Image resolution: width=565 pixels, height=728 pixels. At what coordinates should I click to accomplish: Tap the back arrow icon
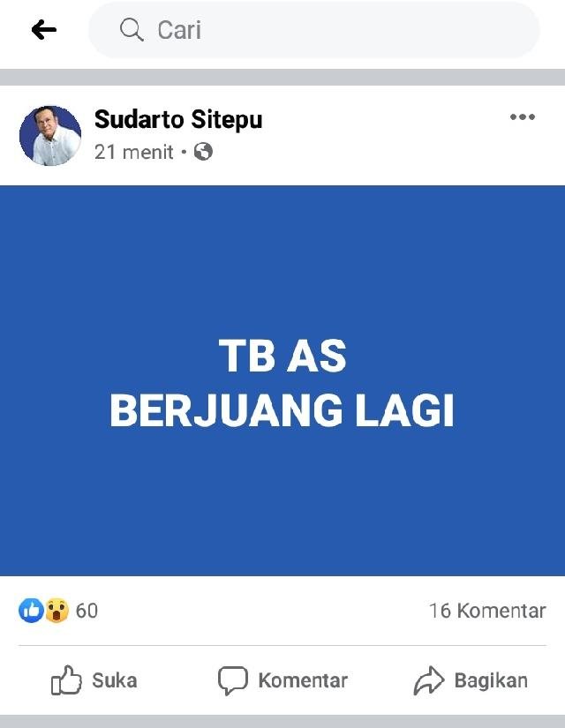tap(43, 30)
